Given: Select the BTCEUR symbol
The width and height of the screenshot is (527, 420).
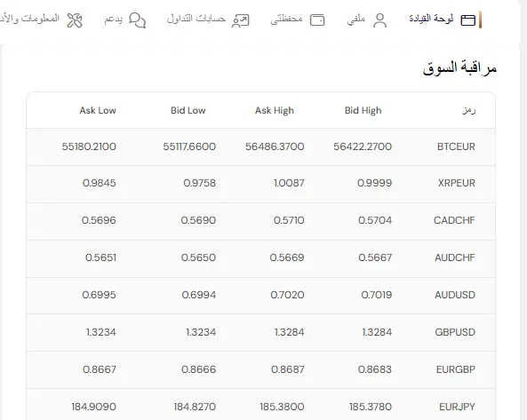Looking at the screenshot, I should pyautogui.click(x=456, y=147).
